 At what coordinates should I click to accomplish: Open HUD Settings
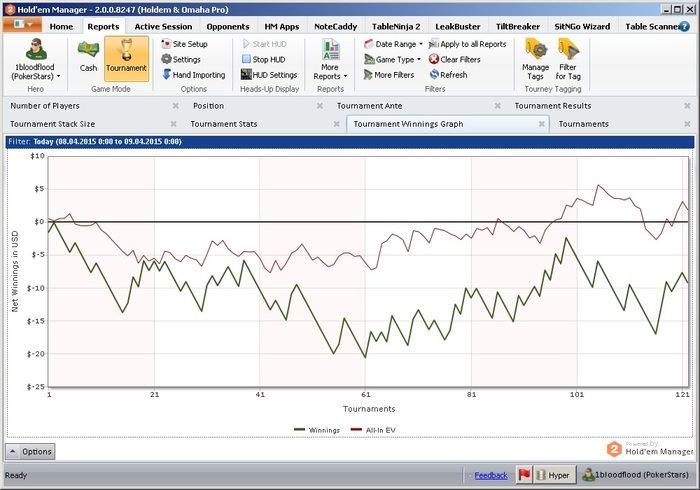(x=268, y=74)
